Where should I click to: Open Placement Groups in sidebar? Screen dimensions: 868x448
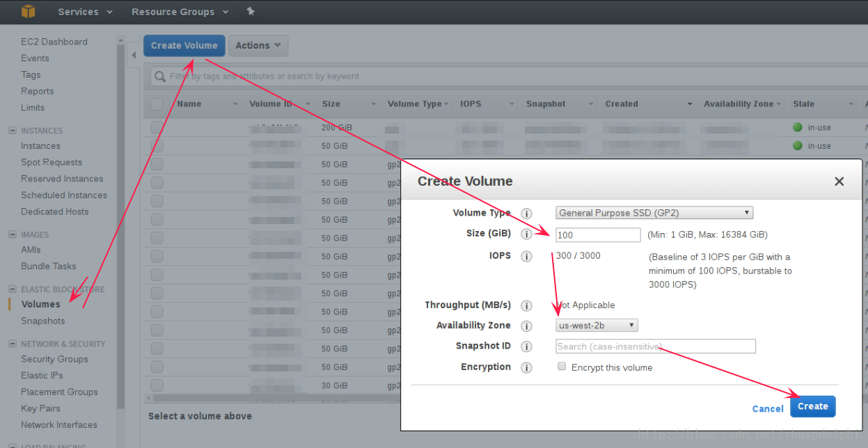coord(59,392)
